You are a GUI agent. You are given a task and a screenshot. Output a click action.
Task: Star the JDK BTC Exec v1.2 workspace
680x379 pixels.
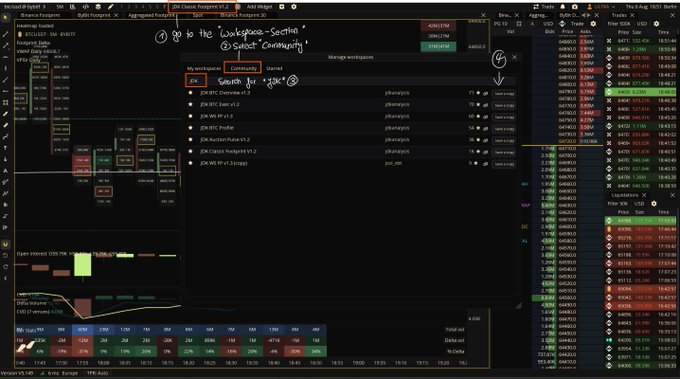tap(190, 105)
